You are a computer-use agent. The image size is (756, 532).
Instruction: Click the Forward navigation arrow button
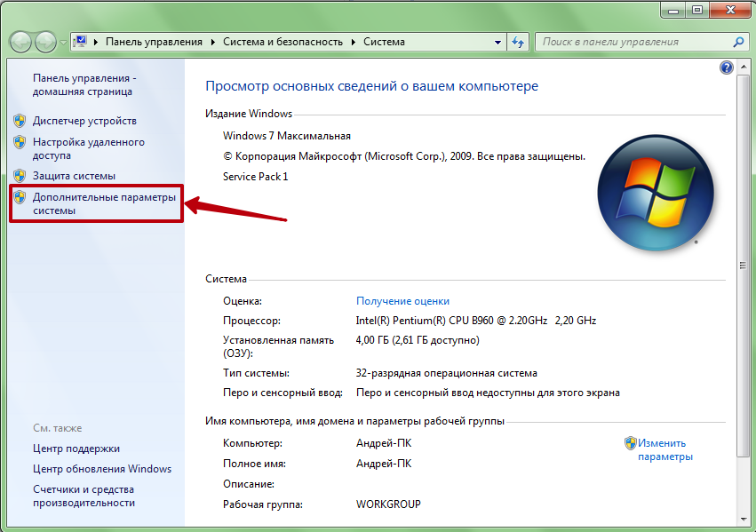(46, 43)
